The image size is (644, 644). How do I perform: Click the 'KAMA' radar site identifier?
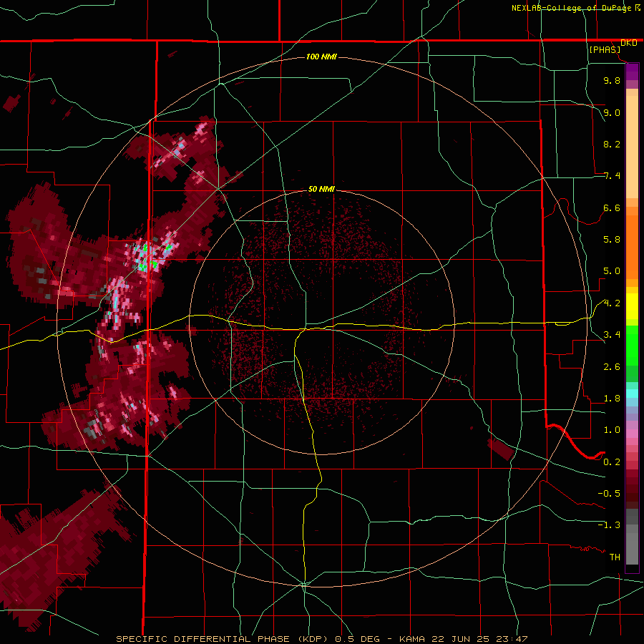pos(414,639)
